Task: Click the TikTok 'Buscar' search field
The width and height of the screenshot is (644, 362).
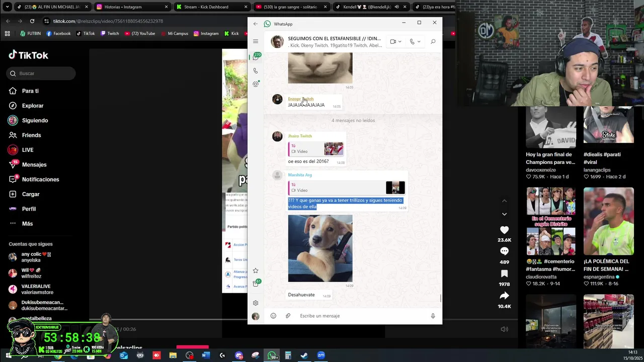Action: pos(41,73)
